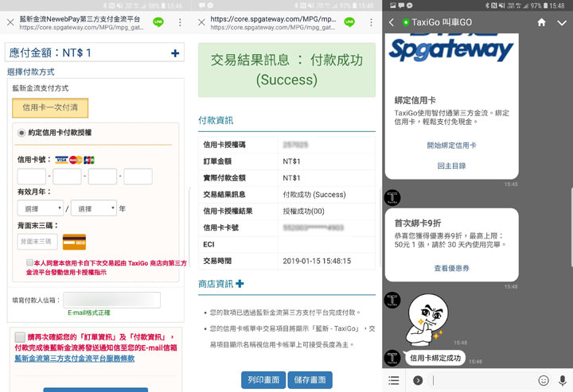Open the expiry month dropdown
The image size is (573, 392).
pyautogui.click(x=41, y=208)
